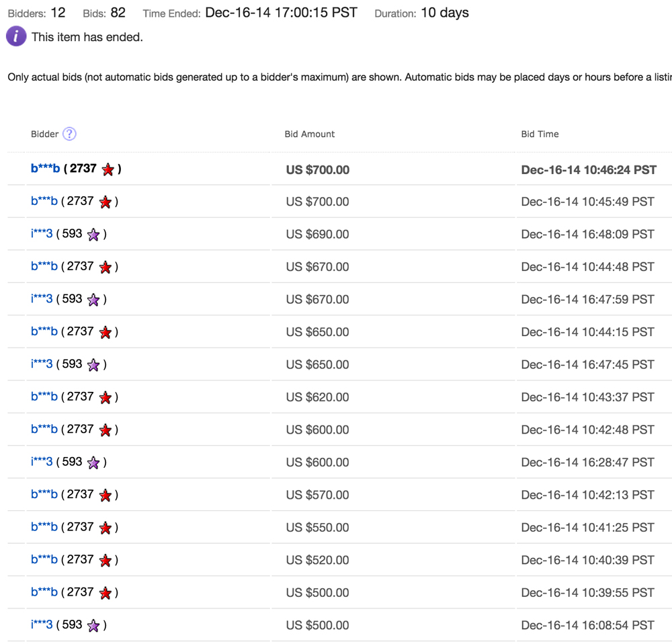The image size is (672, 644).
Task: Select the 'US $690.00' bid amount
Action: [x=318, y=235]
